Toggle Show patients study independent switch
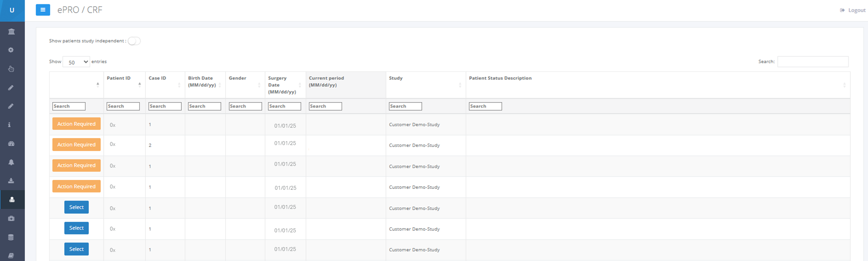This screenshot has height=261, width=868. [x=134, y=41]
